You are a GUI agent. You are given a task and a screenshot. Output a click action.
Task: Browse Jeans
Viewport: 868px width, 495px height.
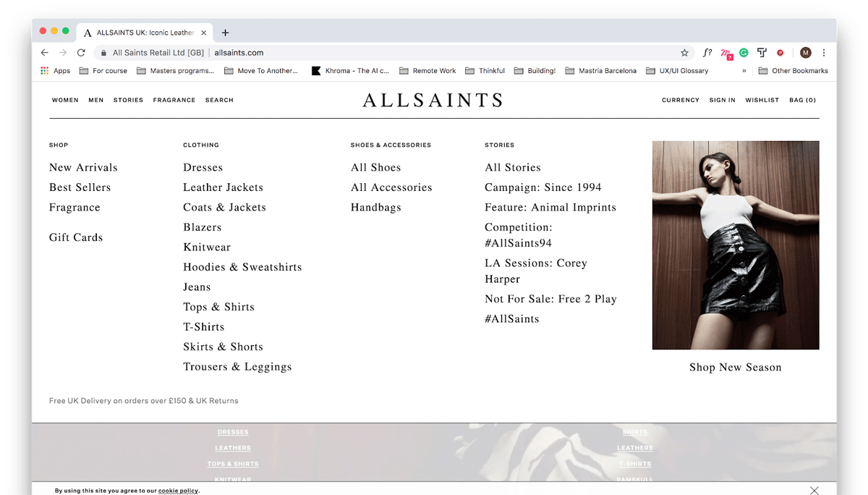[x=197, y=287]
